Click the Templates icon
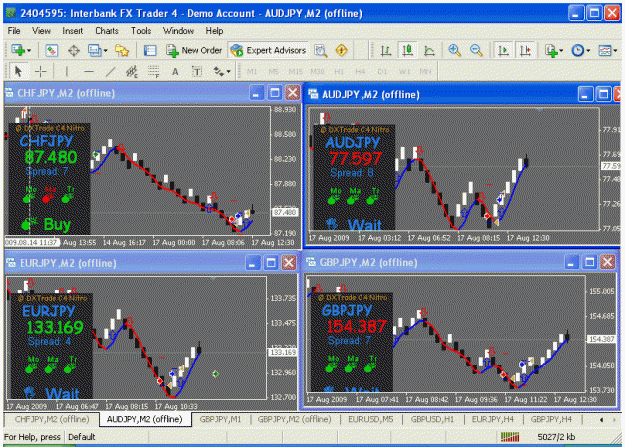This screenshot has height=447, width=625. [x=605, y=50]
